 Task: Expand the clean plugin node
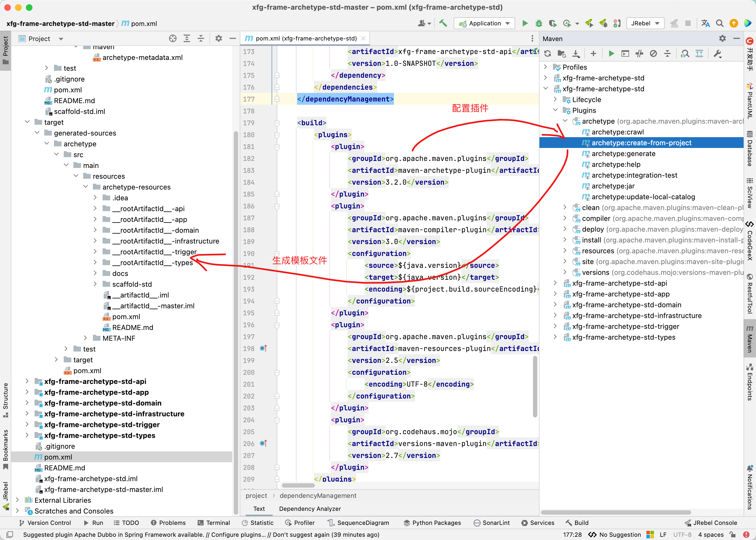565,207
